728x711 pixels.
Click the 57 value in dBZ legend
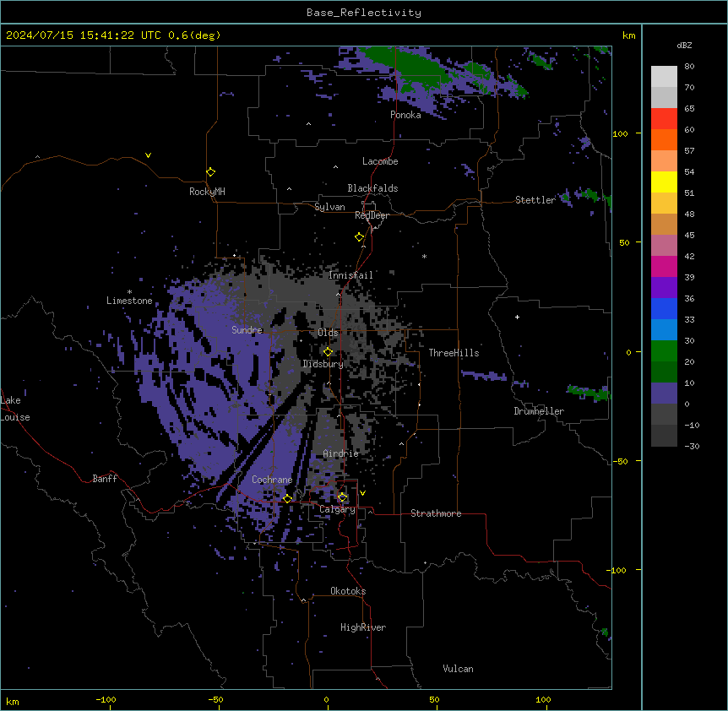[x=689, y=151]
